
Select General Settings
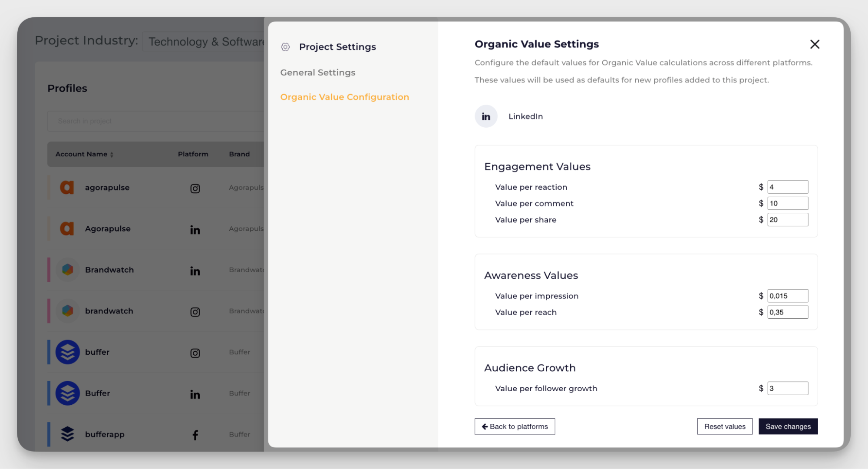coord(317,73)
